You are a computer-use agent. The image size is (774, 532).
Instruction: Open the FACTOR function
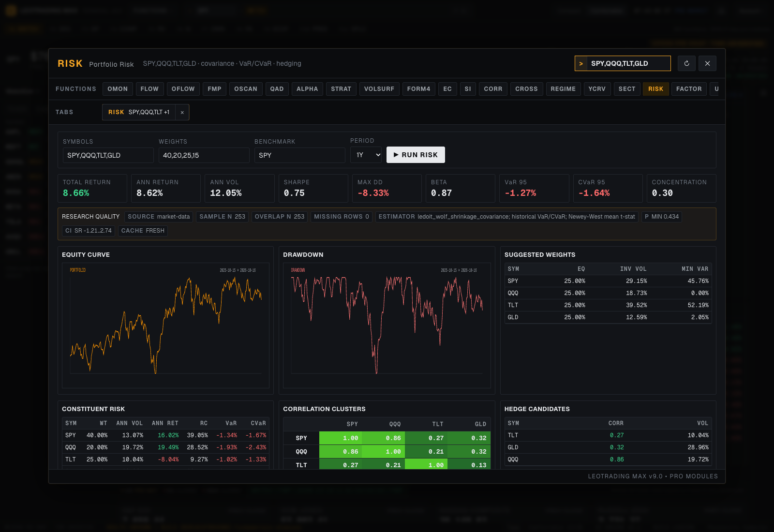689,89
